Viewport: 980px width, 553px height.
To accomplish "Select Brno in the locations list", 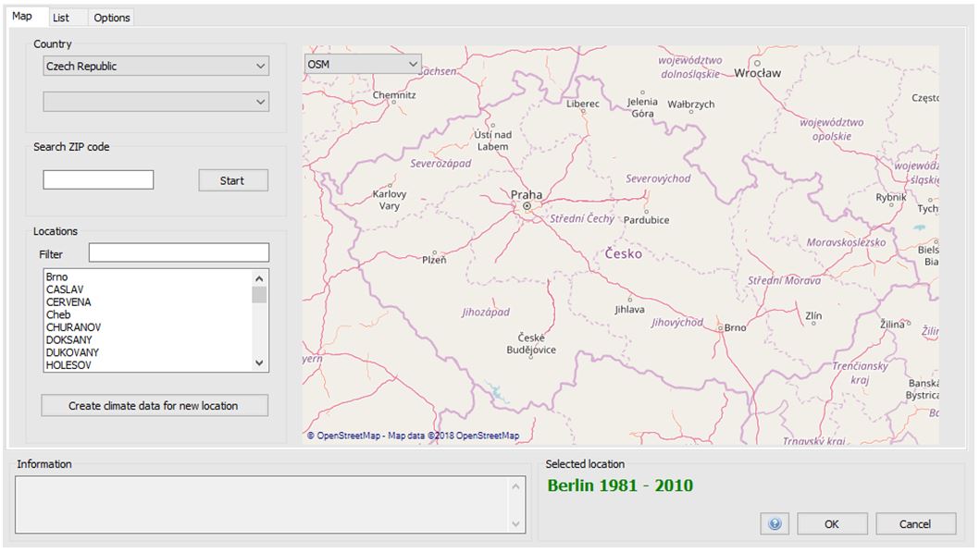I will point(57,277).
